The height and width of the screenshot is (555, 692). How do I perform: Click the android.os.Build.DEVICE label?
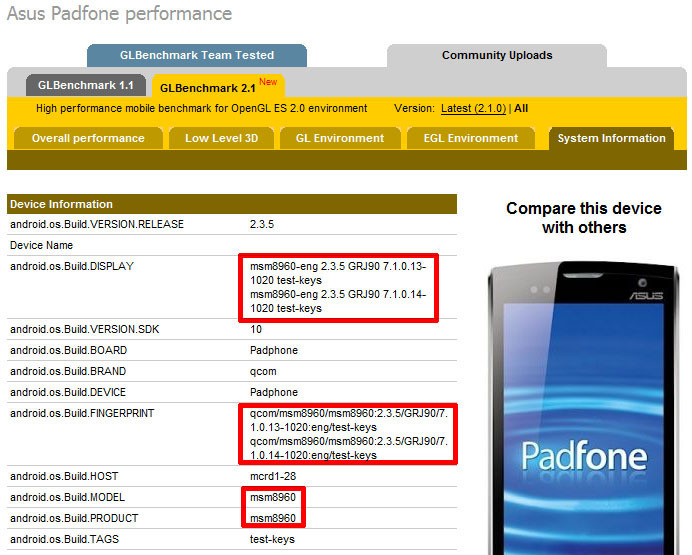tap(68, 392)
